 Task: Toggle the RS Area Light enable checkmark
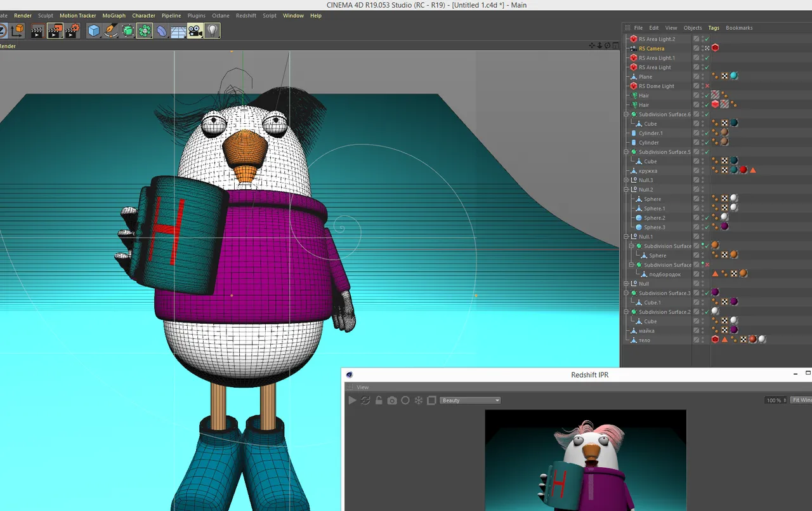point(707,67)
